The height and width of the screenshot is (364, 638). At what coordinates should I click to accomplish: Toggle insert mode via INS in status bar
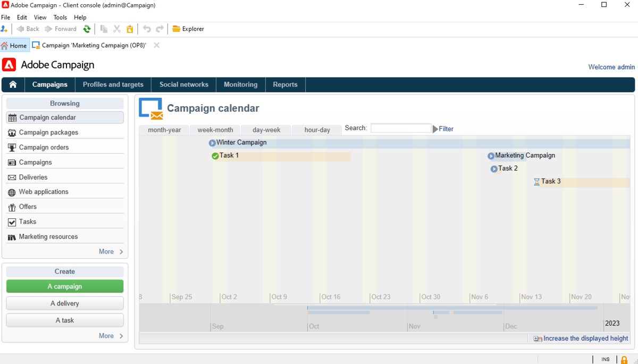click(x=605, y=359)
